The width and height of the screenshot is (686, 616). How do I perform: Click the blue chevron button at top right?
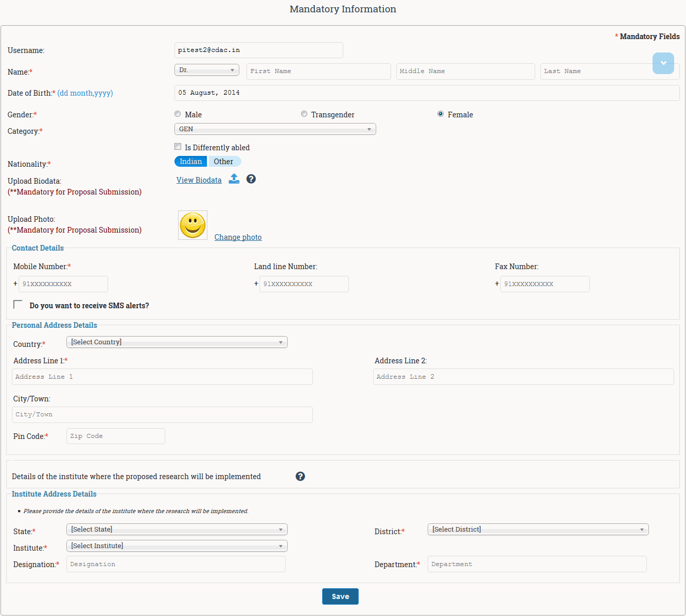pyautogui.click(x=663, y=63)
